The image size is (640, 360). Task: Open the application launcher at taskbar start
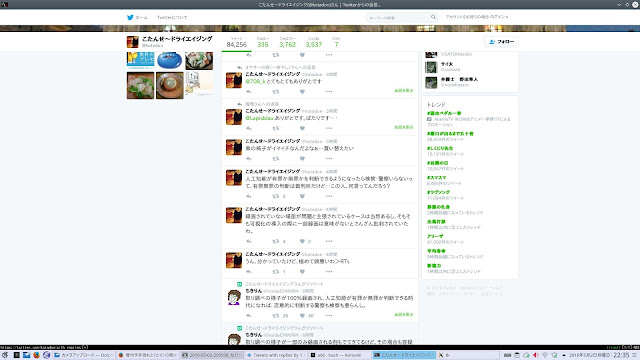coord(5,355)
